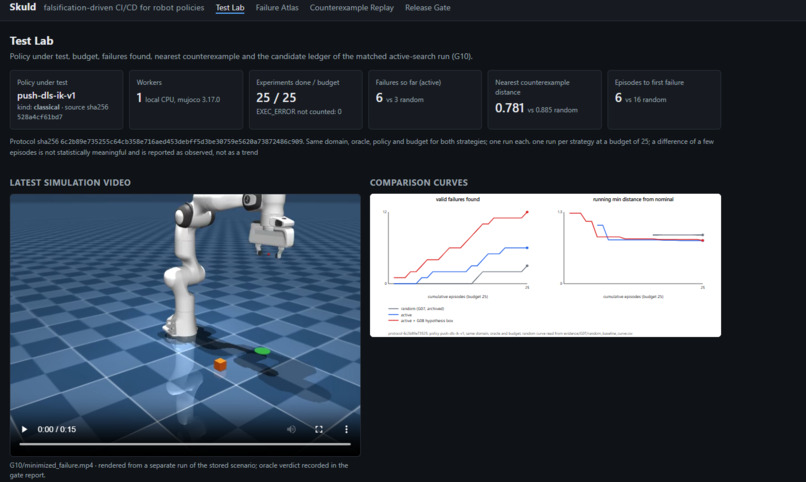Image resolution: width=806 pixels, height=482 pixels.
Task: Click 'EXEC_ERROR not counted: 0' text
Action: click(299, 112)
